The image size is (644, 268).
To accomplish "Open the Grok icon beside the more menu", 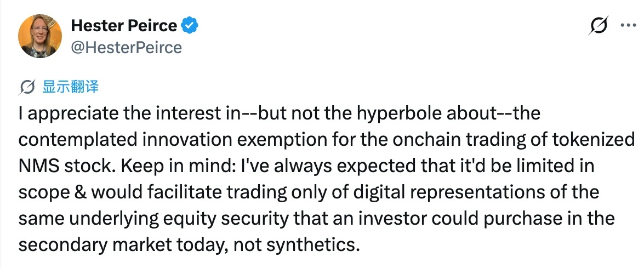I will tap(598, 25).
